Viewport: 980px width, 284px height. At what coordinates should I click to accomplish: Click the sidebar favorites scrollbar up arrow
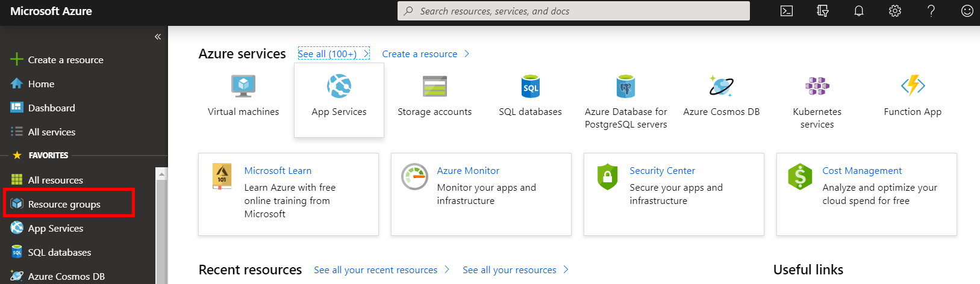coord(161,174)
